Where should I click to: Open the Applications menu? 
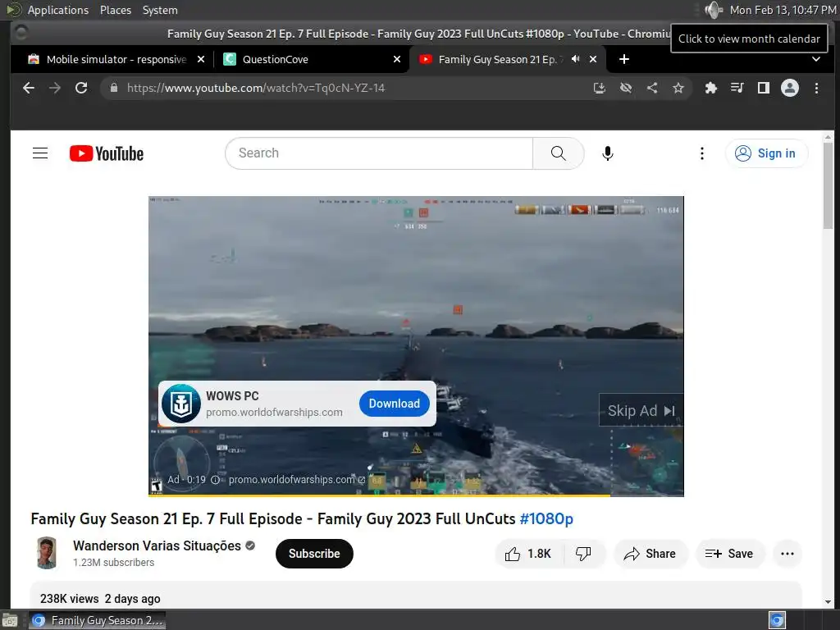pyautogui.click(x=58, y=10)
